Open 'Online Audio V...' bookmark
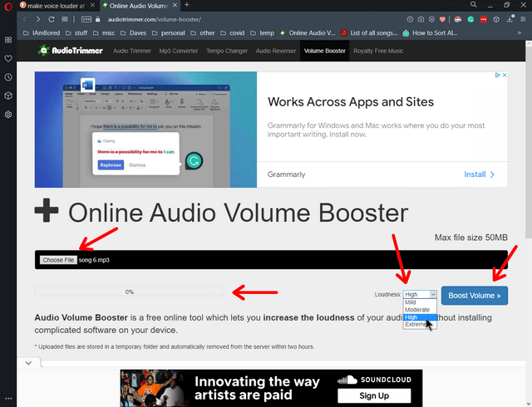Viewport: 532px width, 407px height. (x=308, y=33)
